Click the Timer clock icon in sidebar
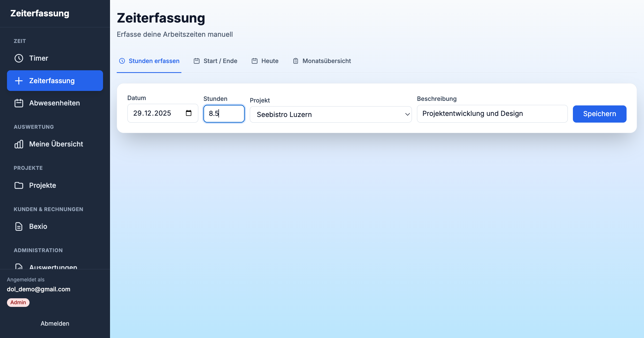The width and height of the screenshot is (644, 338). 19,58
